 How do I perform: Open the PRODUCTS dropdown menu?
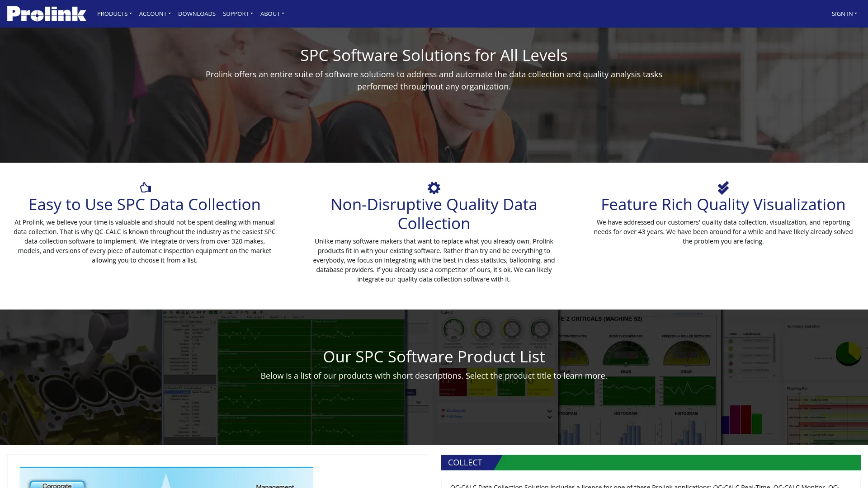click(114, 14)
